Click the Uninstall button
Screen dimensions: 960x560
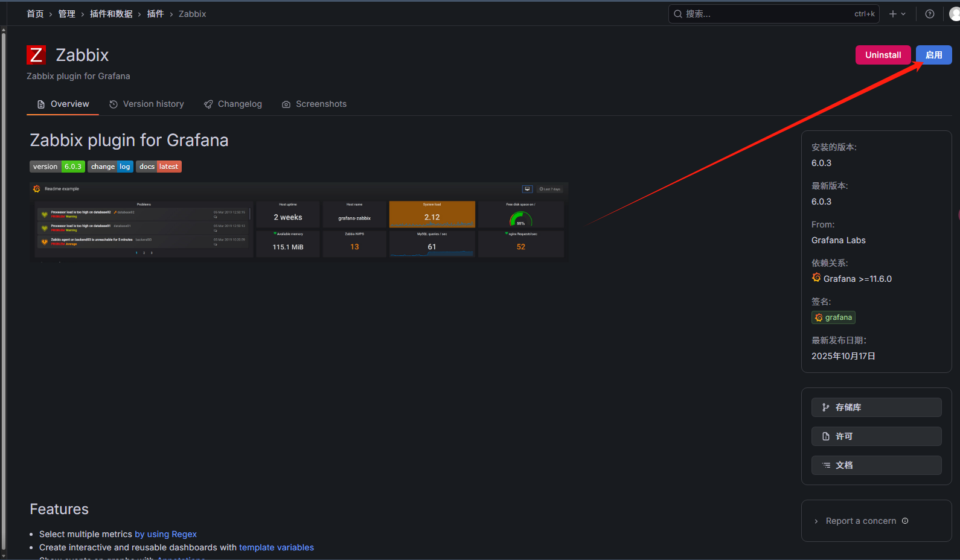[883, 55]
